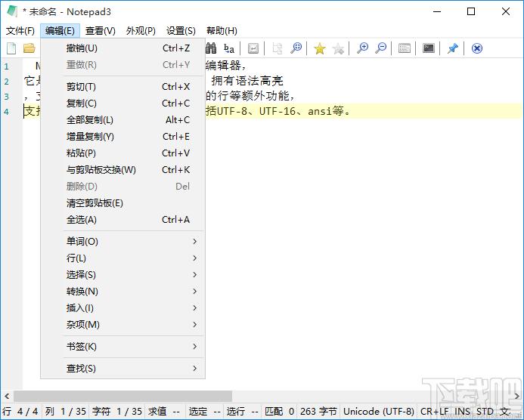Image resolution: width=524 pixels, height=420 pixels.
Task: Zoom out with the minus magnifier icon
Action: click(x=380, y=48)
